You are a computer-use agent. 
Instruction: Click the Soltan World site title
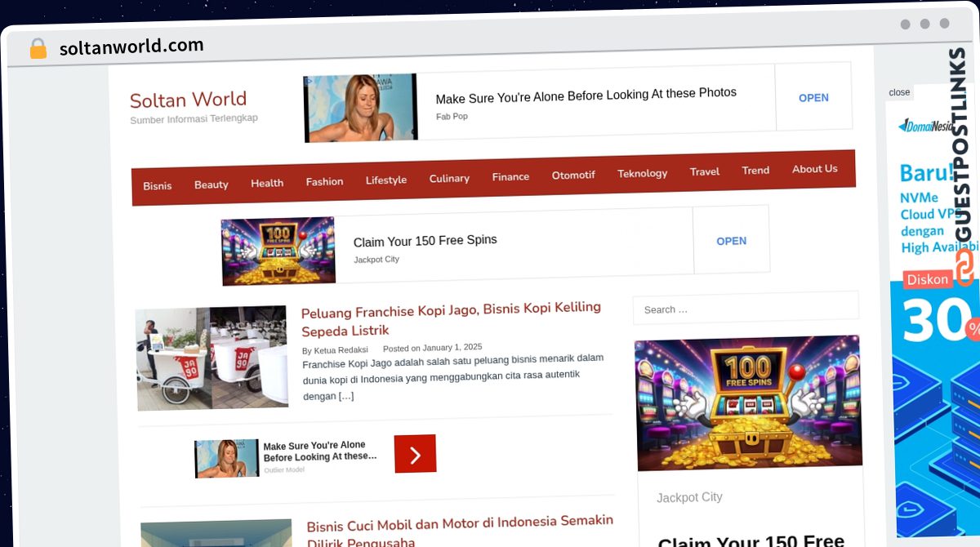[x=188, y=100]
